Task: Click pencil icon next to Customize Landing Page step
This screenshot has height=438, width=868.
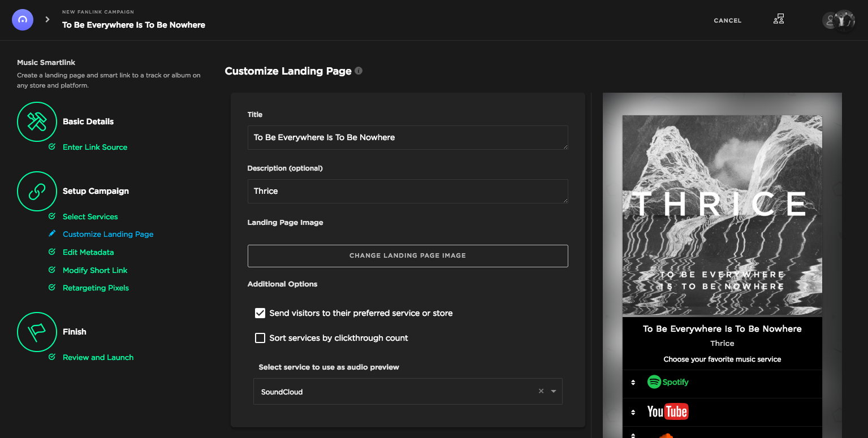Action: pyautogui.click(x=52, y=234)
